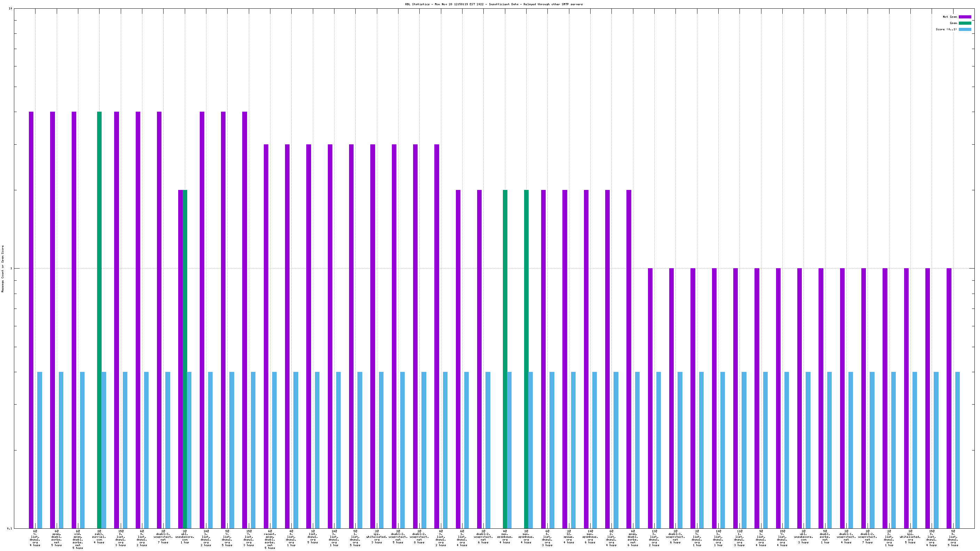The height and width of the screenshot is (551, 980).
Task: Click x-axis label '2@ ips.whitelisted.org 3 hops'
Action: pos(377,536)
